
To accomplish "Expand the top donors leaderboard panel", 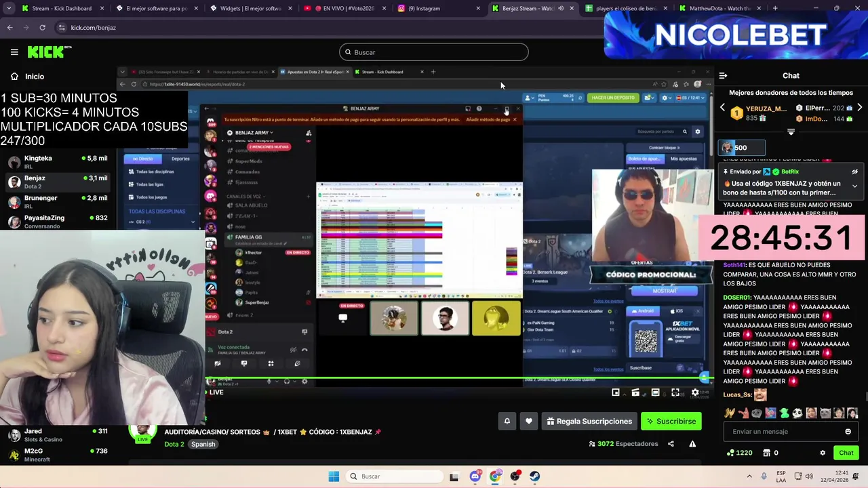I will click(x=791, y=131).
